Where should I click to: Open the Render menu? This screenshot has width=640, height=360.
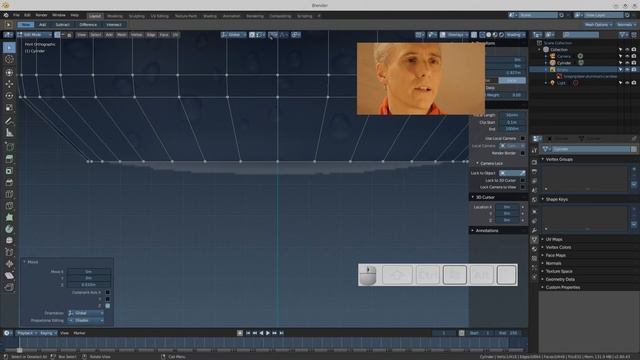[41, 16]
